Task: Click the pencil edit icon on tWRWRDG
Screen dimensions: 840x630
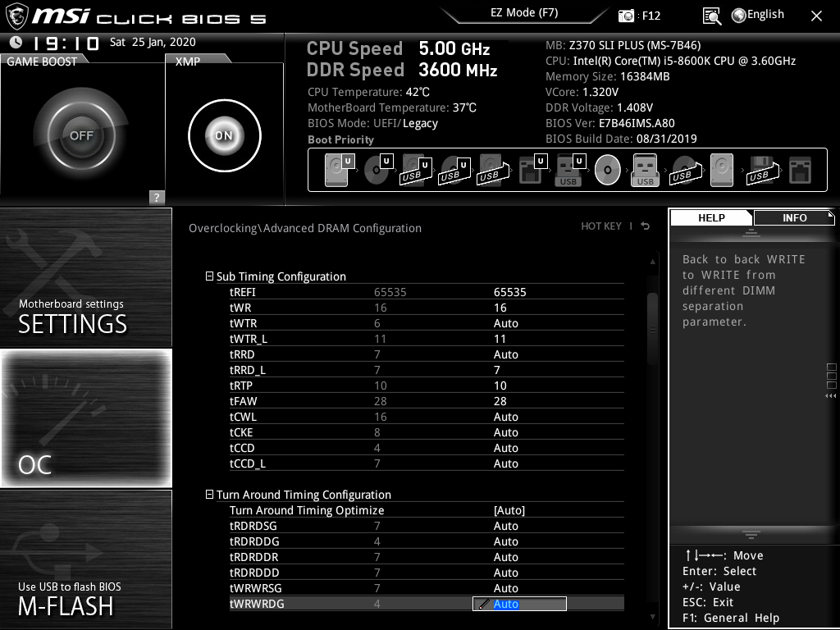Action: tap(484, 604)
